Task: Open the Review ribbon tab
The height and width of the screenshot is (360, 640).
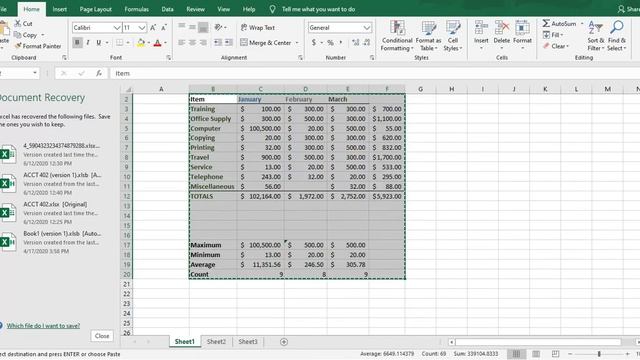Action: click(x=196, y=9)
